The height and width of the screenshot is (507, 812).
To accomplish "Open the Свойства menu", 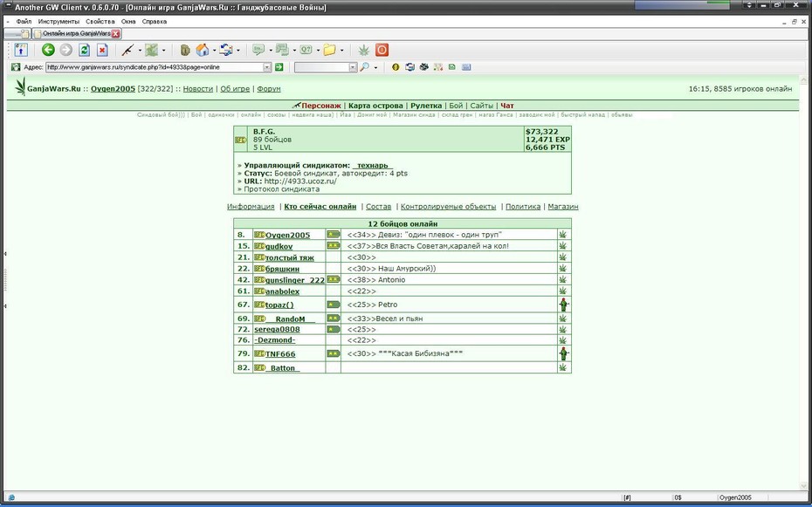I will tap(100, 22).
